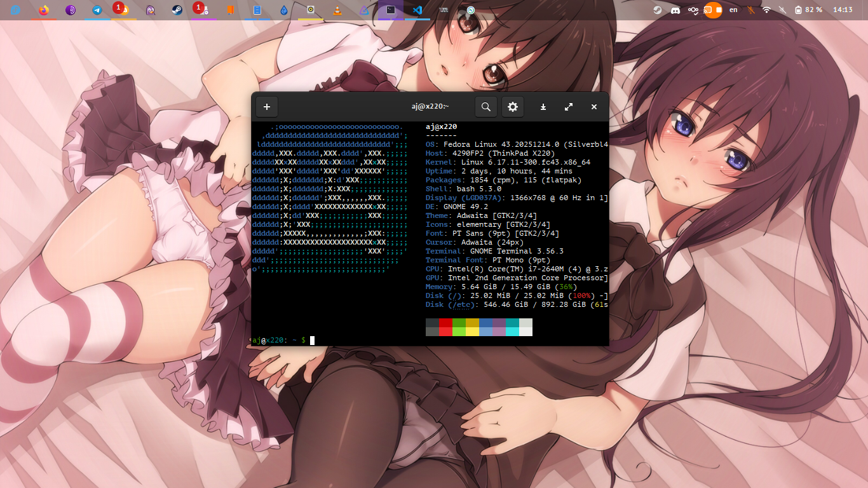
Task: Click the 'Disk (/etc): 546.46 GiB' line
Action: tap(517, 304)
